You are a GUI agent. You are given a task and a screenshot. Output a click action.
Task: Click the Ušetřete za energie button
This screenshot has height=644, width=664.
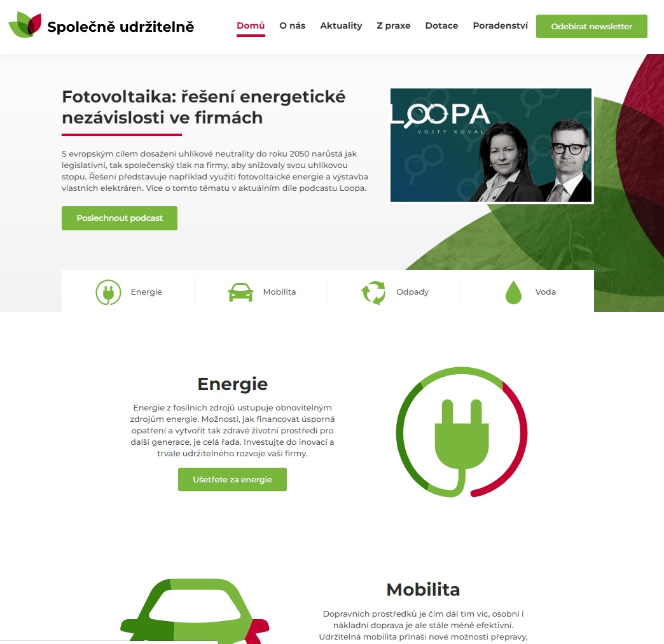[x=232, y=480]
